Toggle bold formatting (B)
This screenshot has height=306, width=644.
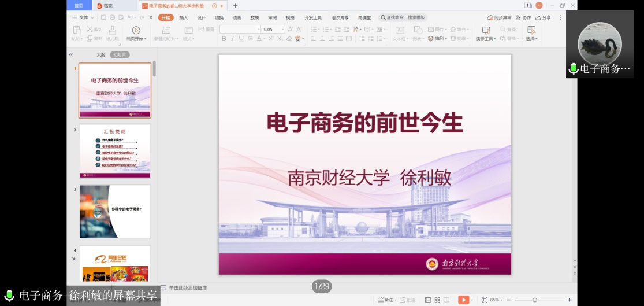[224, 39]
